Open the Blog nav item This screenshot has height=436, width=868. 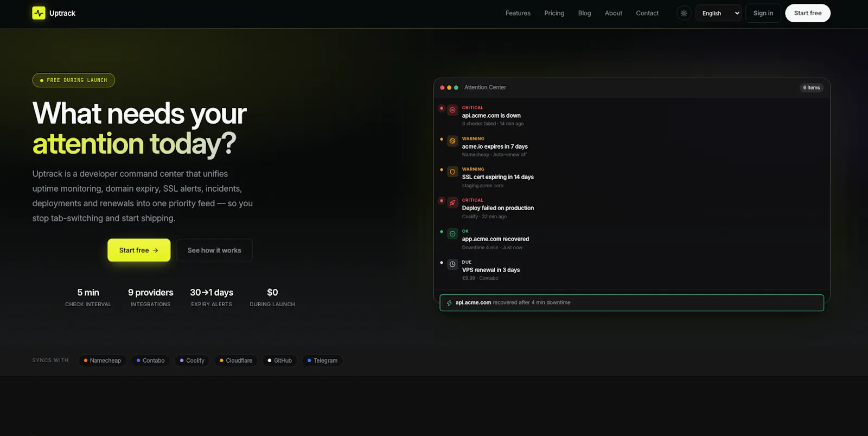pos(584,13)
